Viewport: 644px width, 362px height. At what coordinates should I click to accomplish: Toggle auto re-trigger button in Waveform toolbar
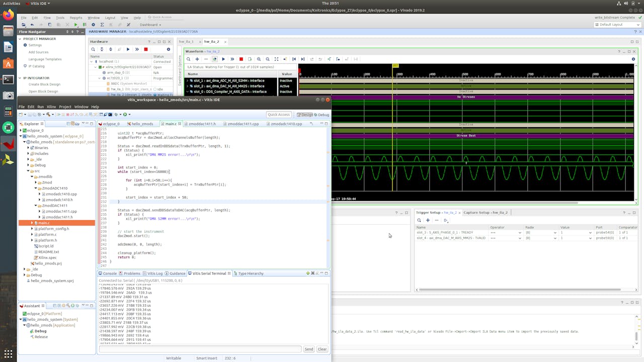[x=215, y=59]
